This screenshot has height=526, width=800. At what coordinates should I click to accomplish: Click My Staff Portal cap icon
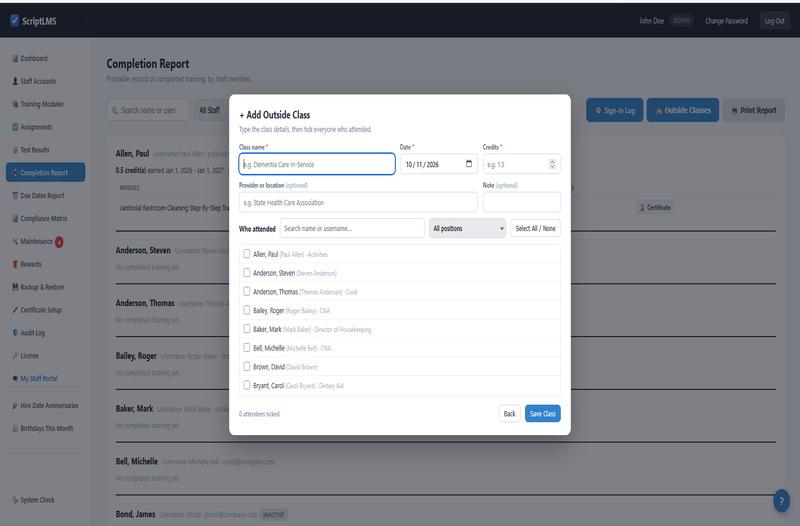15,379
